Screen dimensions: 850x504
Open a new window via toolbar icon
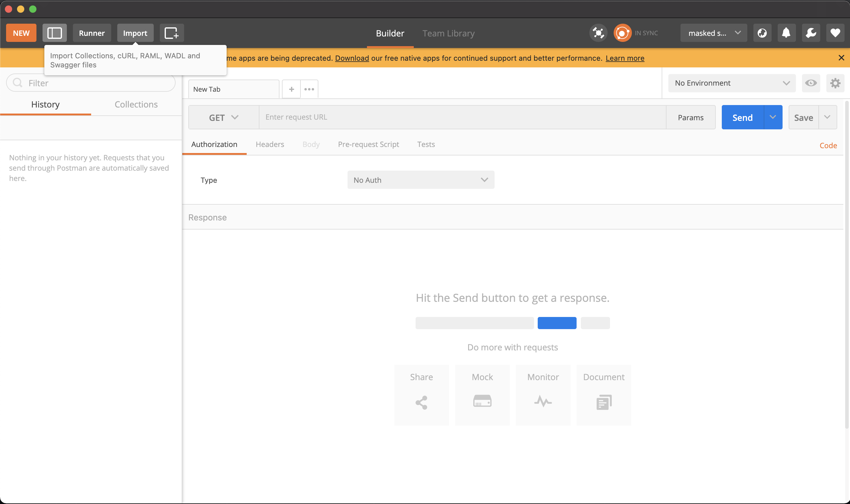click(172, 33)
